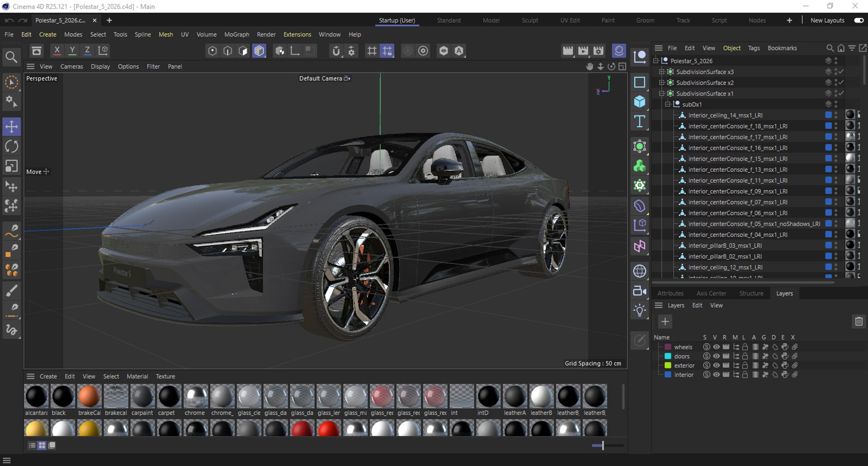
Task: Select the Scale tool
Action: [11, 166]
